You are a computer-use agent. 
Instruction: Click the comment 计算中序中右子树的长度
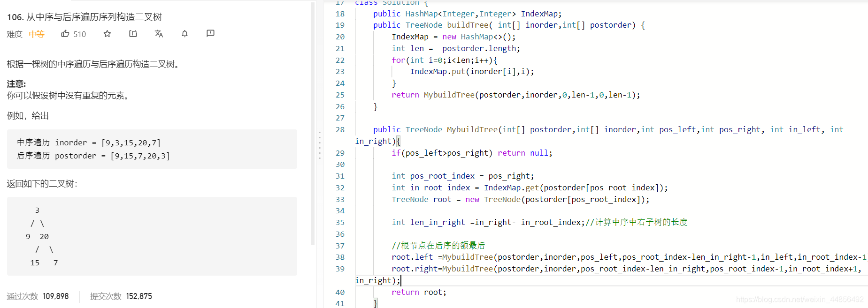[x=637, y=222]
